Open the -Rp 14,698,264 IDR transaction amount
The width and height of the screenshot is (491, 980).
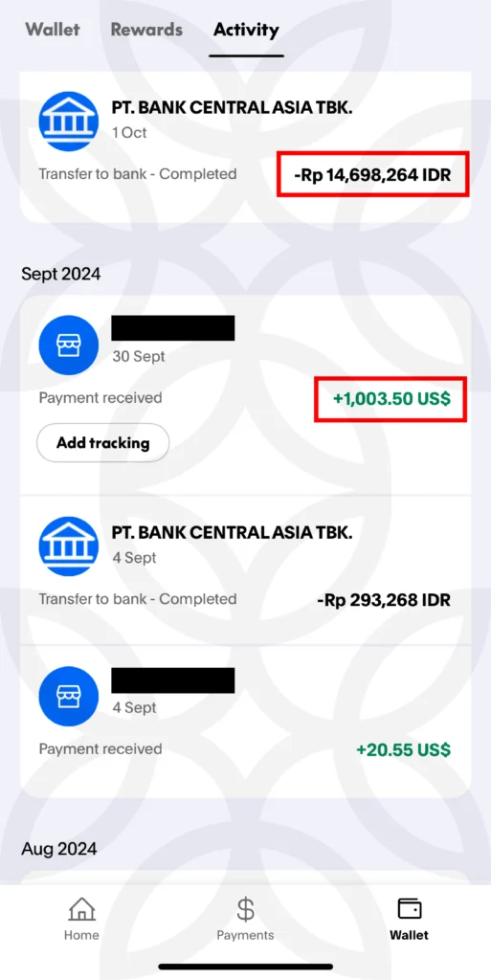[x=372, y=174]
